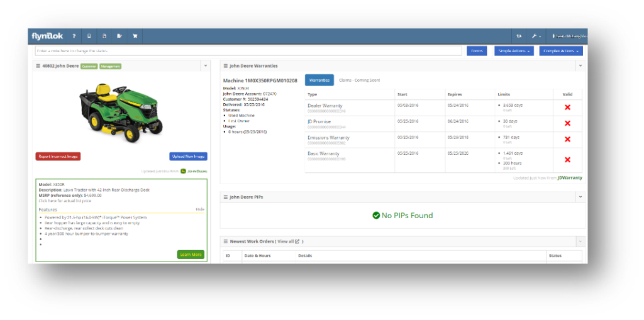This screenshot has width=644, height=320.
Task: Hide the Features section
Action: click(200, 209)
